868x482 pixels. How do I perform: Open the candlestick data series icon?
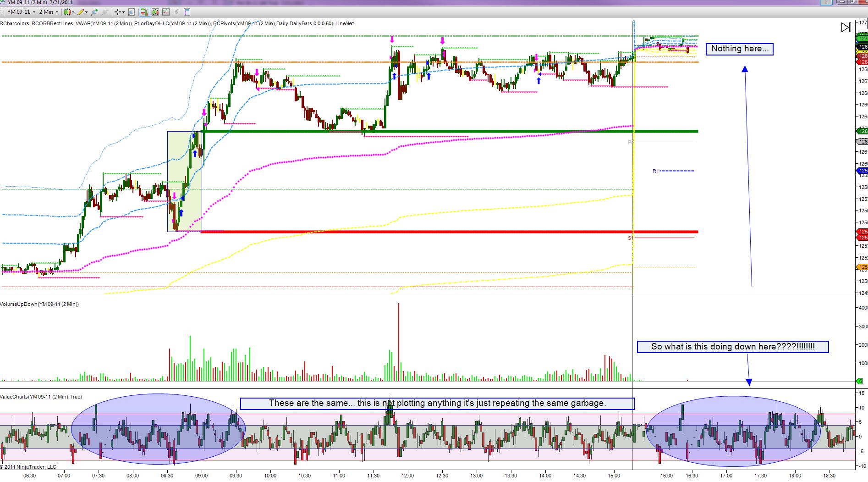[155, 12]
